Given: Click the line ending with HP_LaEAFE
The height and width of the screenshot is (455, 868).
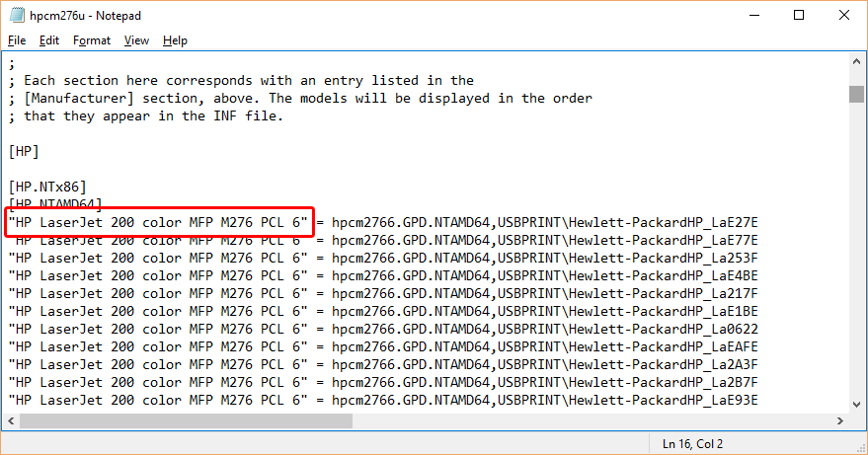Looking at the screenshot, I should click(x=383, y=346).
